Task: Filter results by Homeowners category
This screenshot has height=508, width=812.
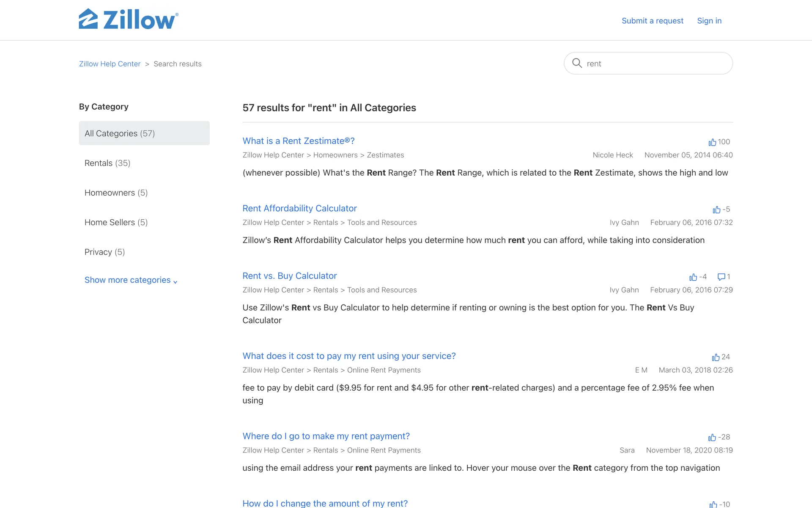Action: [x=116, y=193]
